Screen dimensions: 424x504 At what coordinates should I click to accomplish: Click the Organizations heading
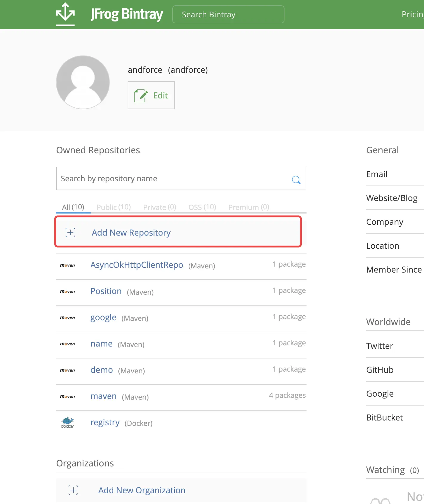[x=85, y=463]
